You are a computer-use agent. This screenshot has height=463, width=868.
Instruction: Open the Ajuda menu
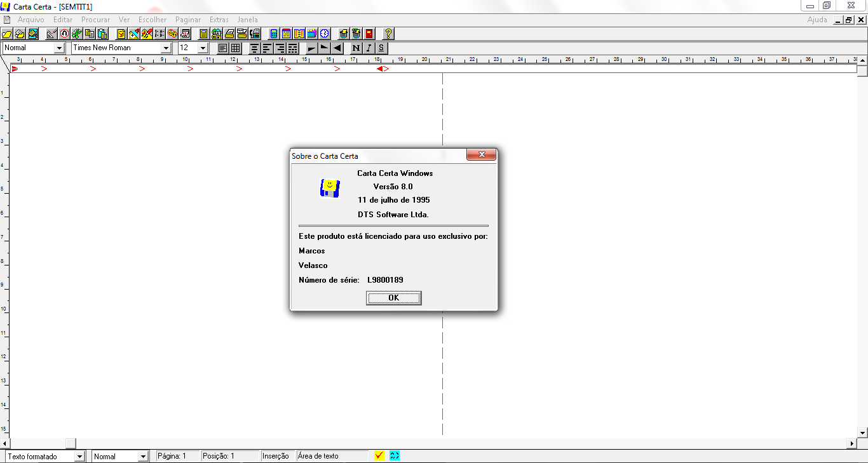click(817, 20)
